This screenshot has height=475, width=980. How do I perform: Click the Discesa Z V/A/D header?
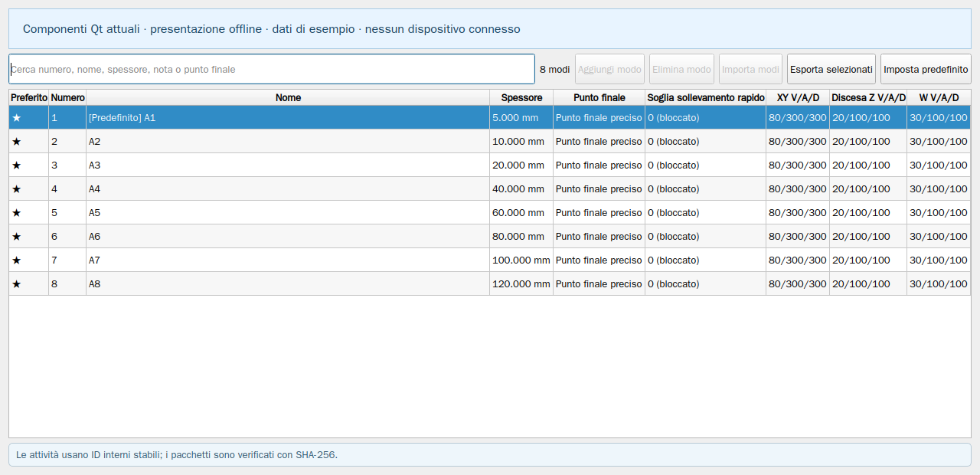click(868, 97)
